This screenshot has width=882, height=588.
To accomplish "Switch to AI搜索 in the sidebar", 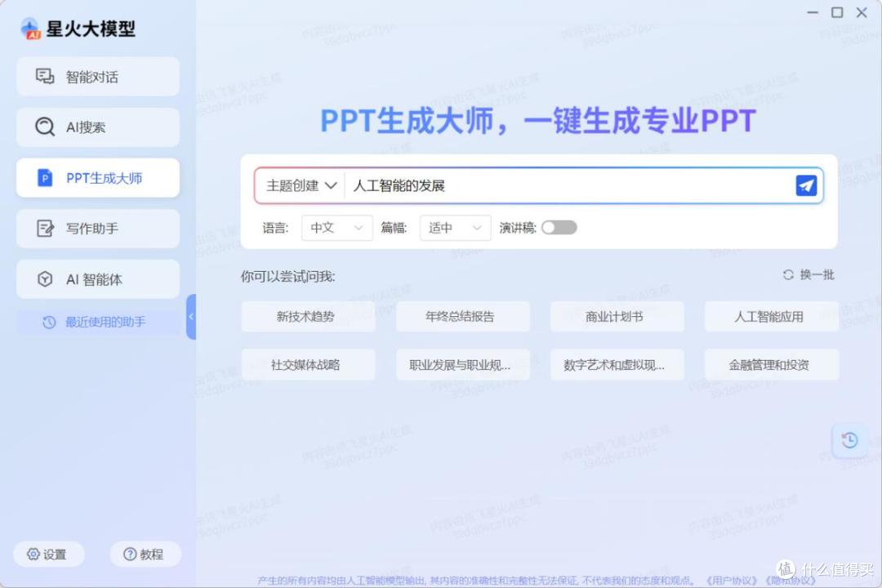I will 98,127.
